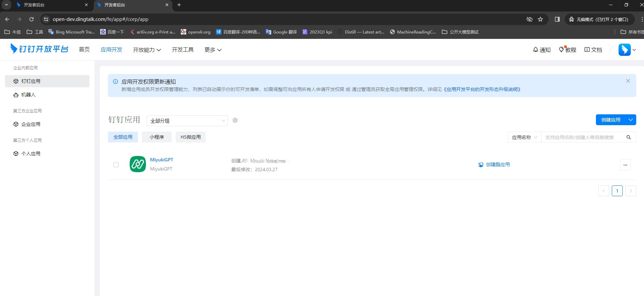
Task: Open the 应用名称 search type dropdown
Action: tap(524, 137)
